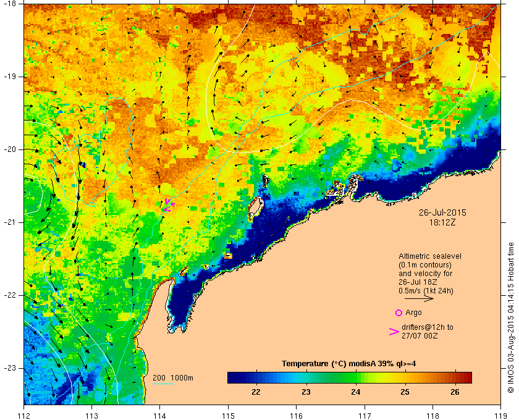Click the colorbar value "24"
This screenshot has width=519, height=420.
pyautogui.click(x=356, y=392)
